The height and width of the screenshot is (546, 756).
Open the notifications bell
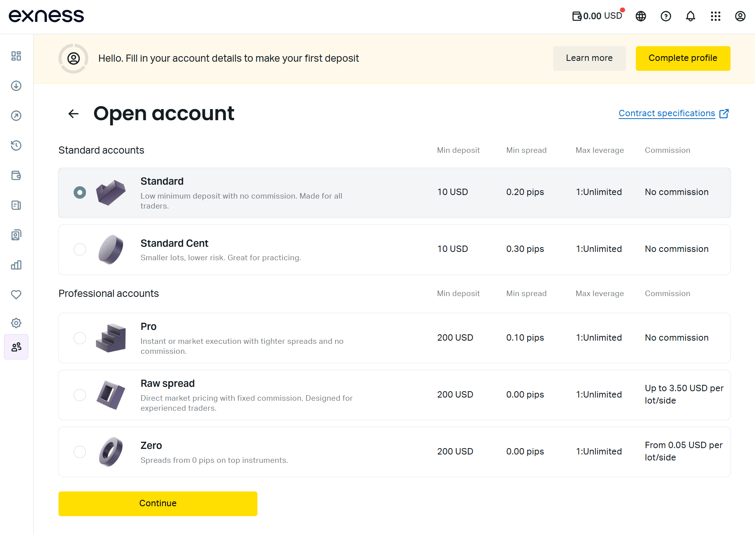point(691,16)
